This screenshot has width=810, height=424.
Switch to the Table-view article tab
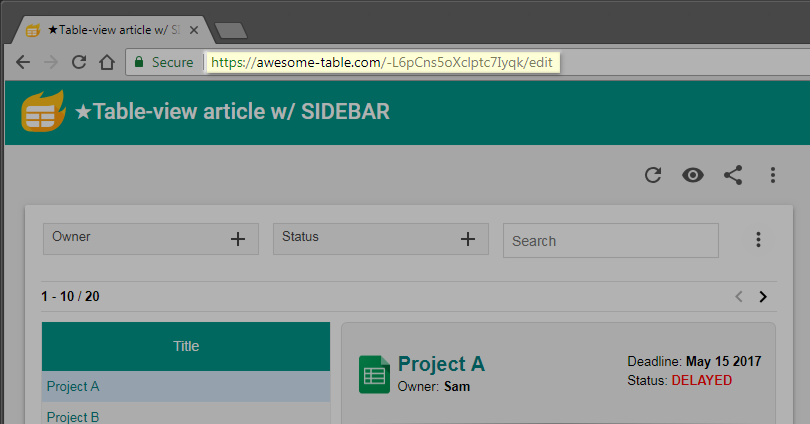click(x=113, y=30)
